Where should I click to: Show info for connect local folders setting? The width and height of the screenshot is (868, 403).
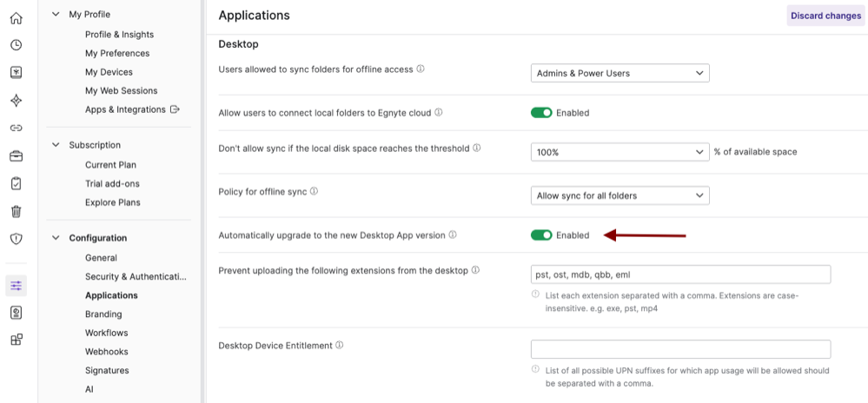tap(439, 112)
